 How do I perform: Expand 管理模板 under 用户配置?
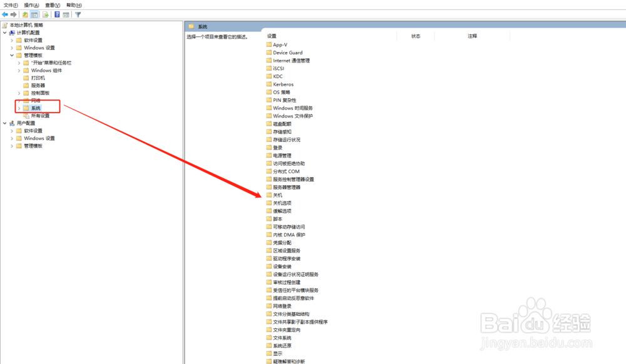tap(12, 146)
